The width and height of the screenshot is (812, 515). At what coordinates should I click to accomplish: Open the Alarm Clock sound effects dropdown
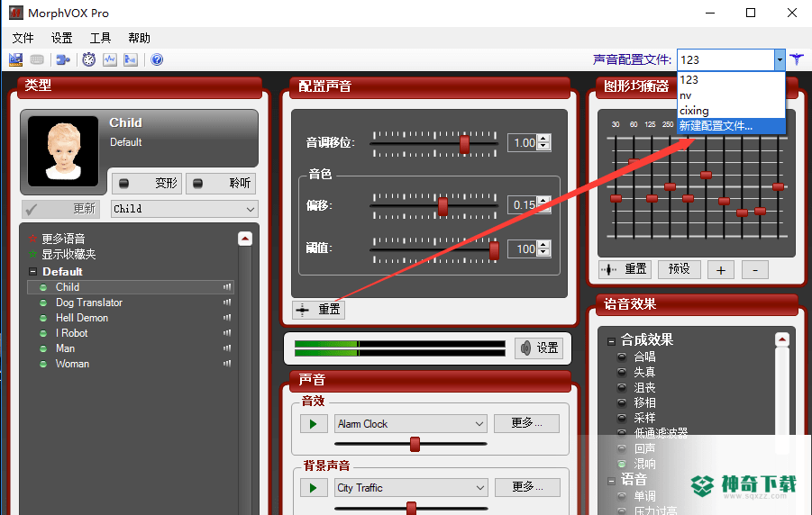411,424
